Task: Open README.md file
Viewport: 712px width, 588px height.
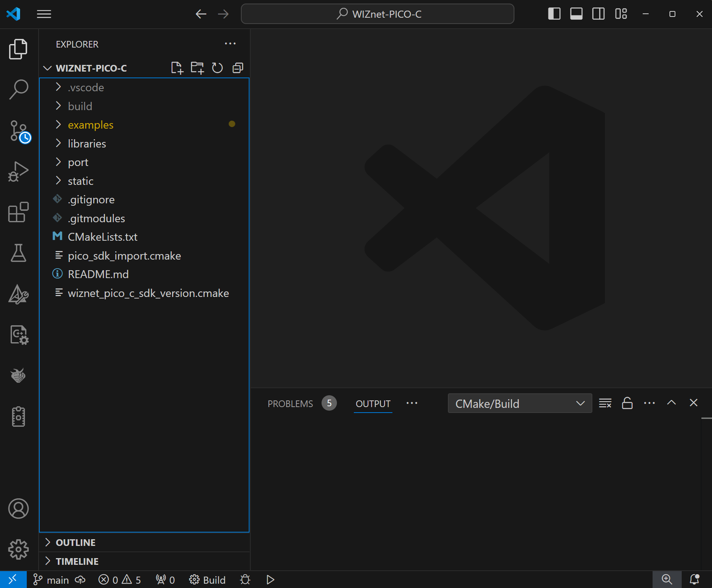Action: [144, 274]
